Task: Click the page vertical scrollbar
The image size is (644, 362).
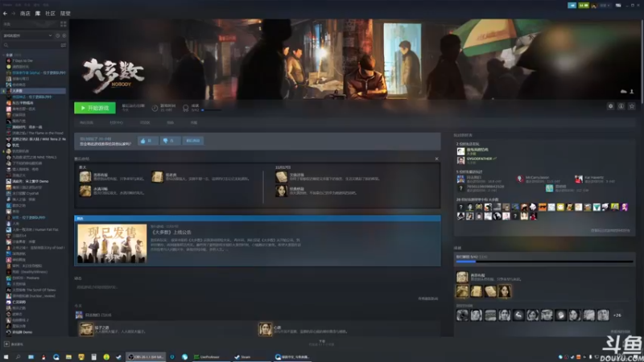Action: point(642,62)
